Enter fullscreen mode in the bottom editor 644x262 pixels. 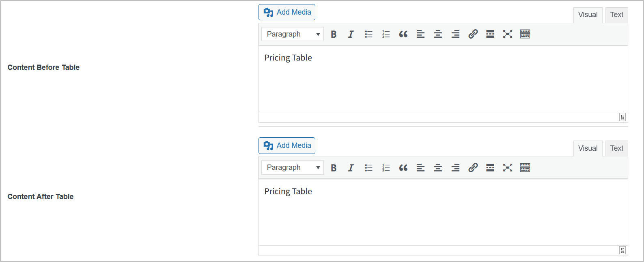[x=507, y=167]
